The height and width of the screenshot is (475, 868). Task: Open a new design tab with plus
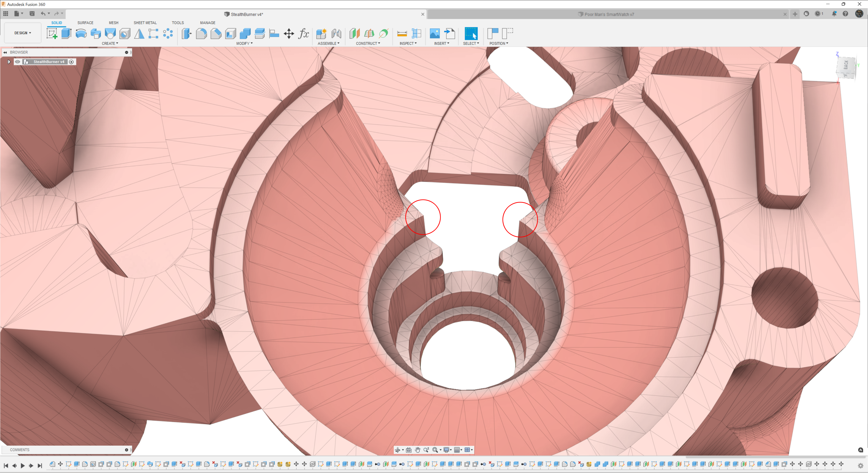coord(795,14)
